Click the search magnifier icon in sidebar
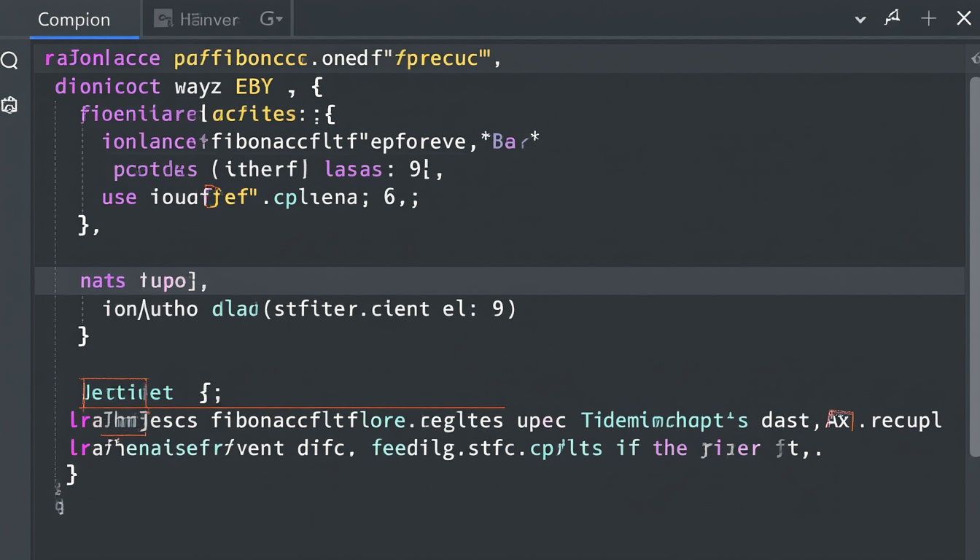The height and width of the screenshot is (560, 980). coord(9,61)
